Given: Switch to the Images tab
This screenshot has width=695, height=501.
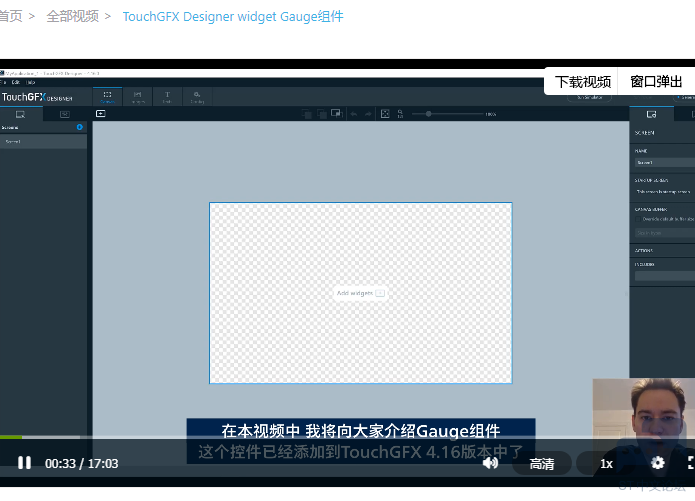Looking at the screenshot, I should (x=137, y=97).
